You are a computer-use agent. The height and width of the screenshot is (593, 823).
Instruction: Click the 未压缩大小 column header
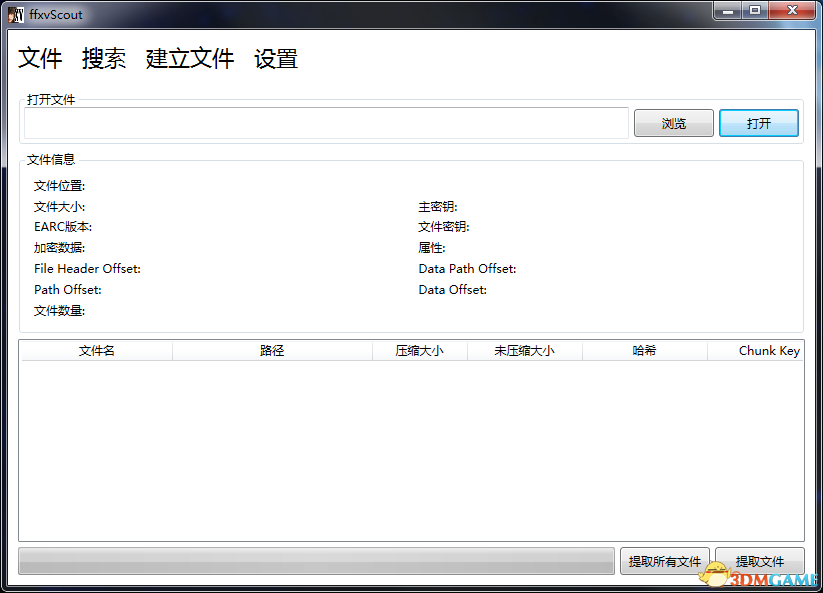tap(524, 351)
